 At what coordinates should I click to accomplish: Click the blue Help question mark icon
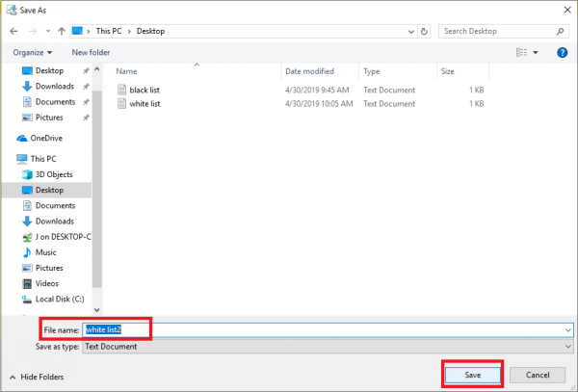(x=562, y=52)
